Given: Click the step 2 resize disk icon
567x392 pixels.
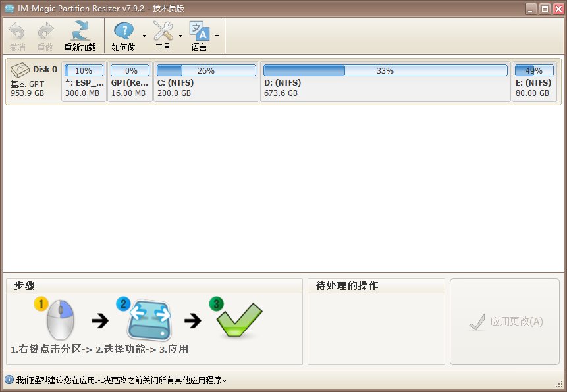Looking at the screenshot, I should [x=149, y=320].
